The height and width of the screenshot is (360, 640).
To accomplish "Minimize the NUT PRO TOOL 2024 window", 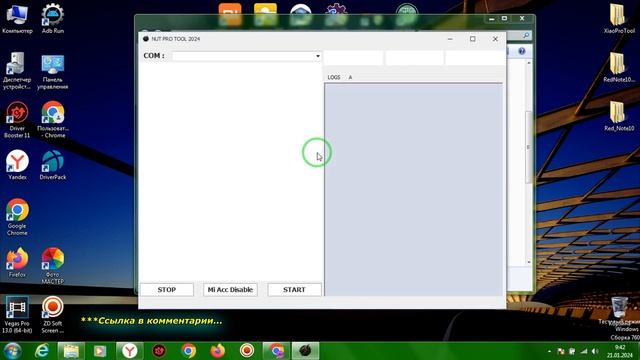I will coord(450,39).
